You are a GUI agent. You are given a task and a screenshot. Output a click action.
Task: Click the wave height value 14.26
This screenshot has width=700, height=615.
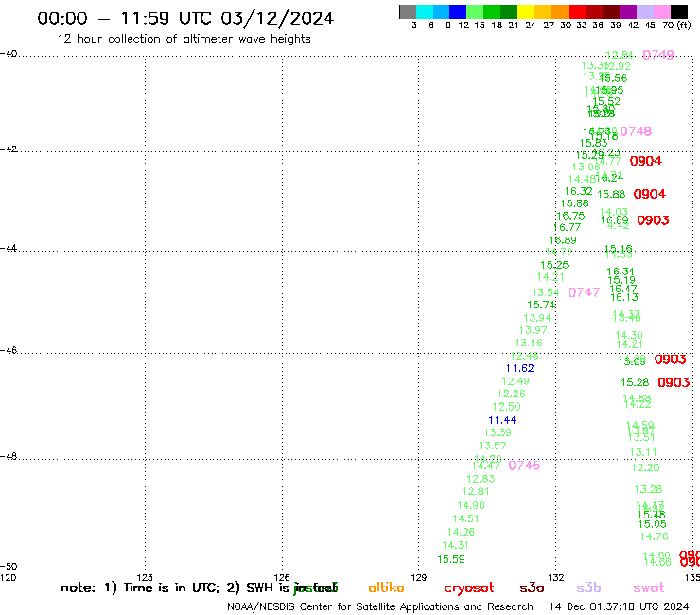click(461, 533)
